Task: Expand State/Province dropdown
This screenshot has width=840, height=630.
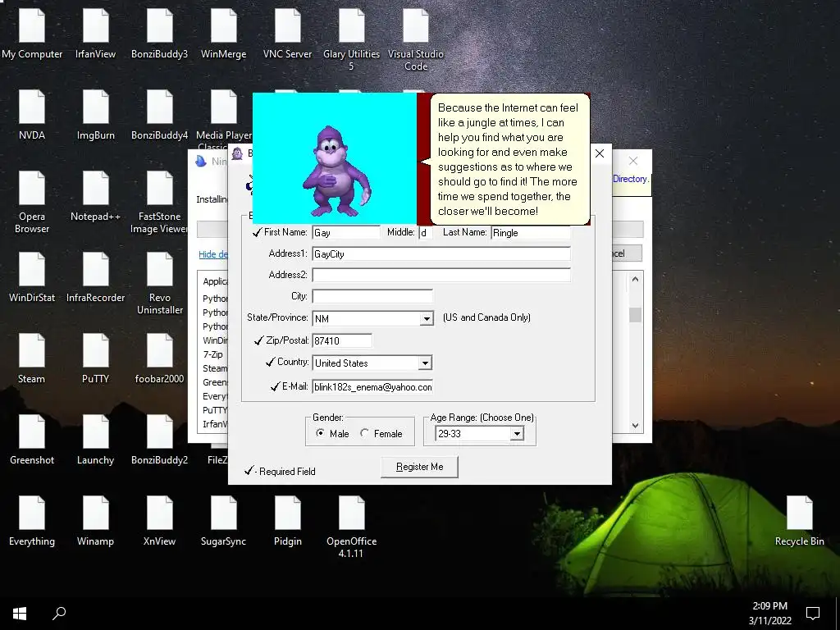Action: click(427, 319)
